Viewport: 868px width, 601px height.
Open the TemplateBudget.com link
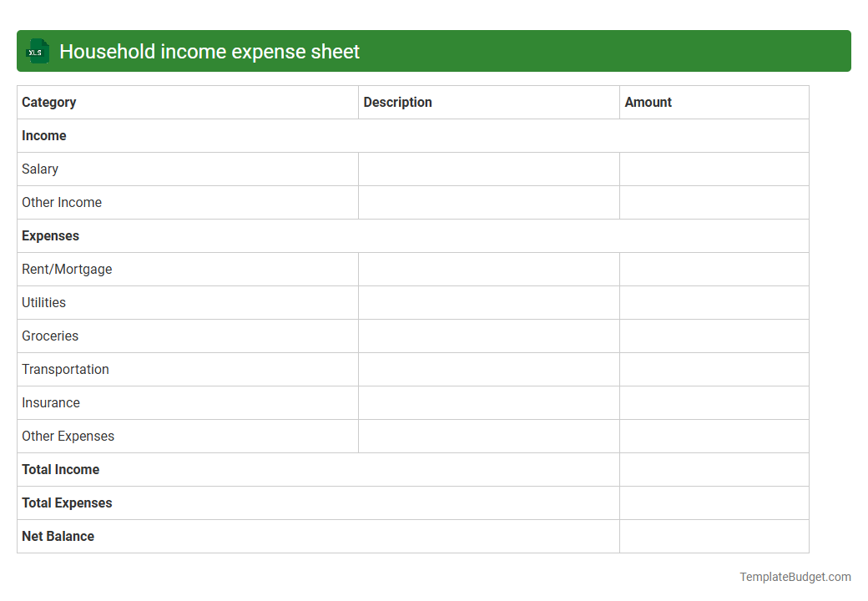(x=797, y=576)
